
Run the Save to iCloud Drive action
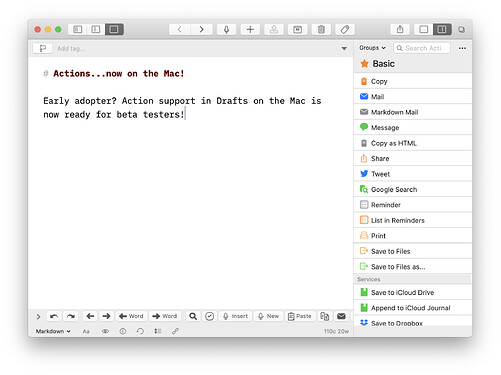(413, 292)
